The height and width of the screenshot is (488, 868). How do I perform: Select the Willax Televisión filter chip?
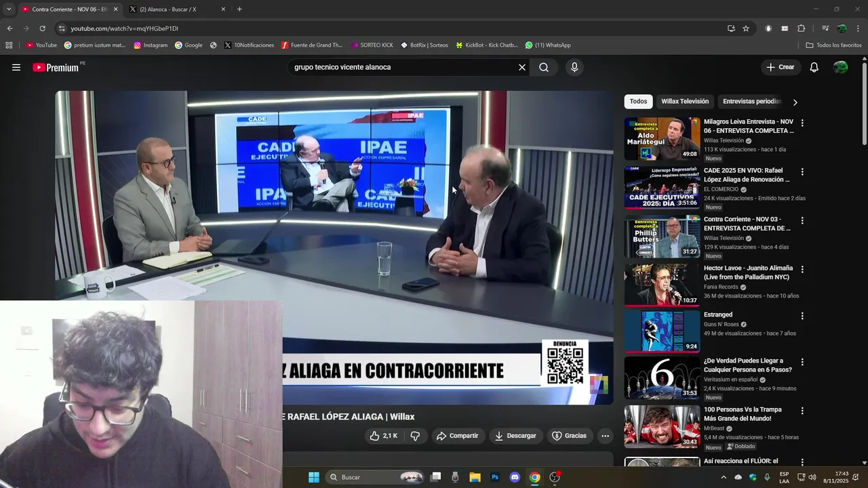[685, 102]
